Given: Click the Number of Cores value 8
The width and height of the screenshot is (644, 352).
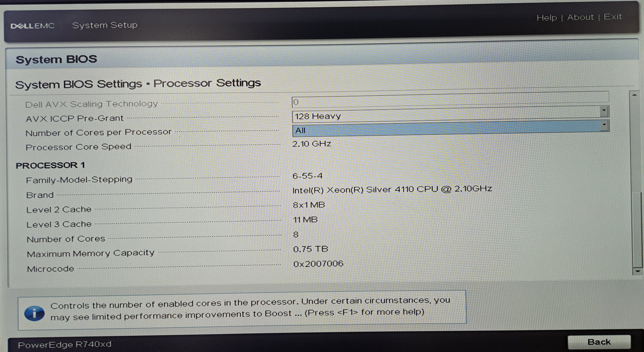Looking at the screenshot, I should 296,234.
